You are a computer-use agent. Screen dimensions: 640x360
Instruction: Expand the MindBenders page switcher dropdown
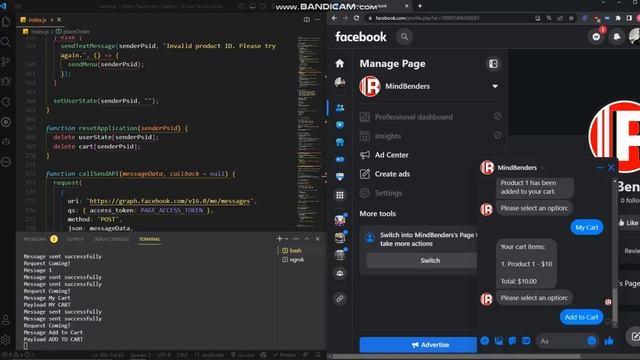(495, 86)
